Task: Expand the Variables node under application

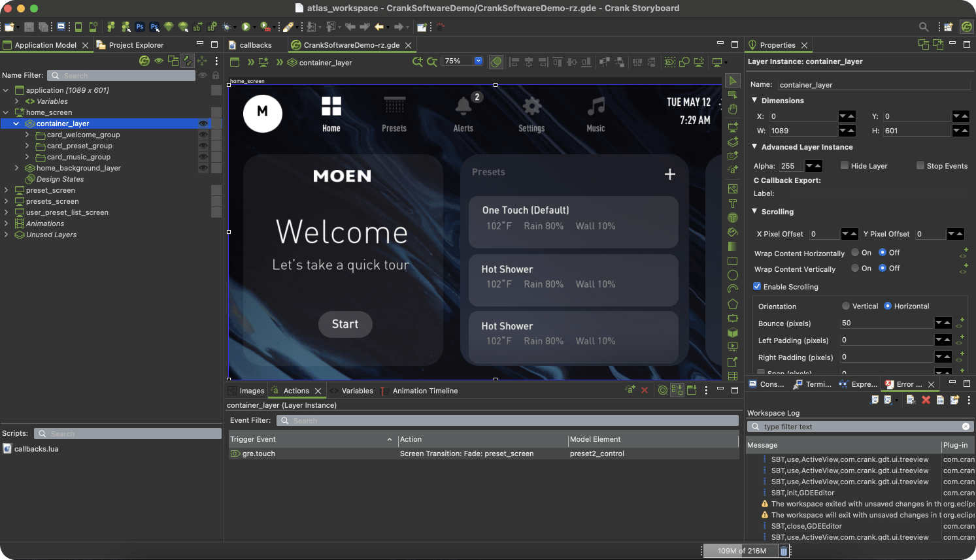Action: (16, 101)
